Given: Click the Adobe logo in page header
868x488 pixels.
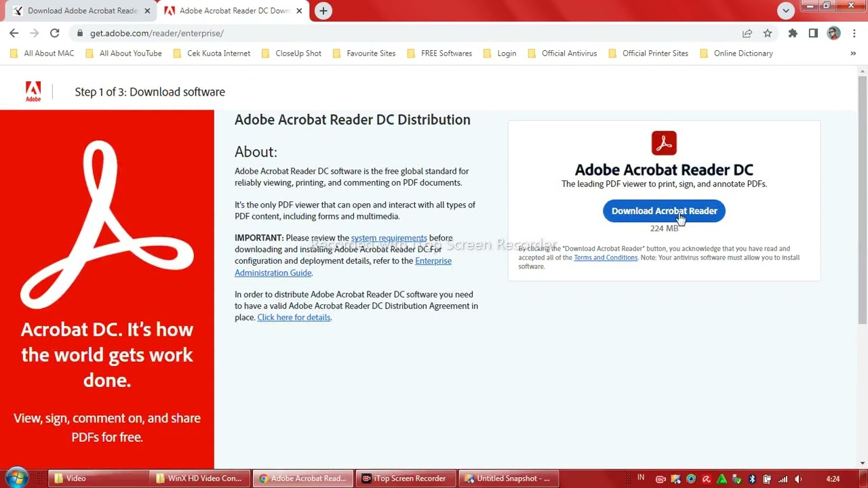Looking at the screenshot, I should [33, 91].
